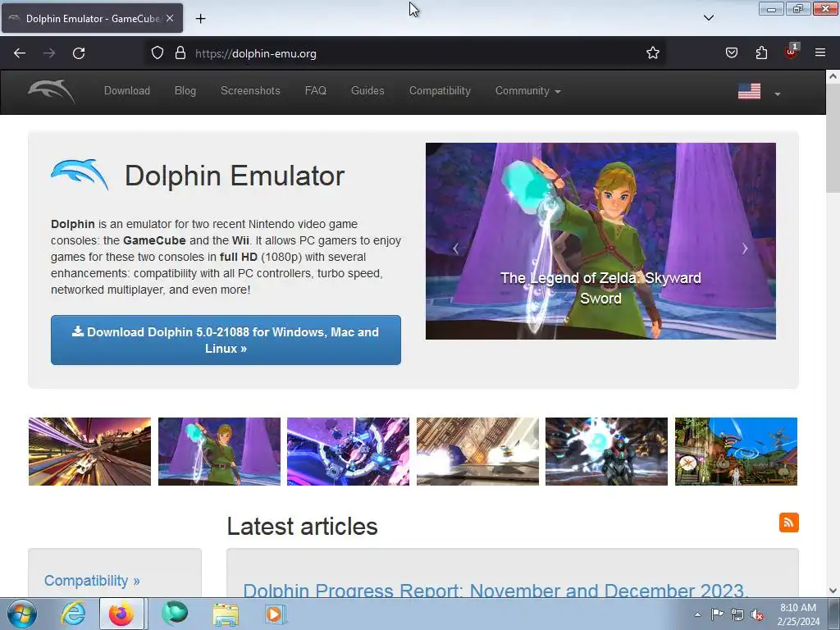Close the Dolphin Emulator tab
The width and height of the screenshot is (840, 630).
(170, 18)
